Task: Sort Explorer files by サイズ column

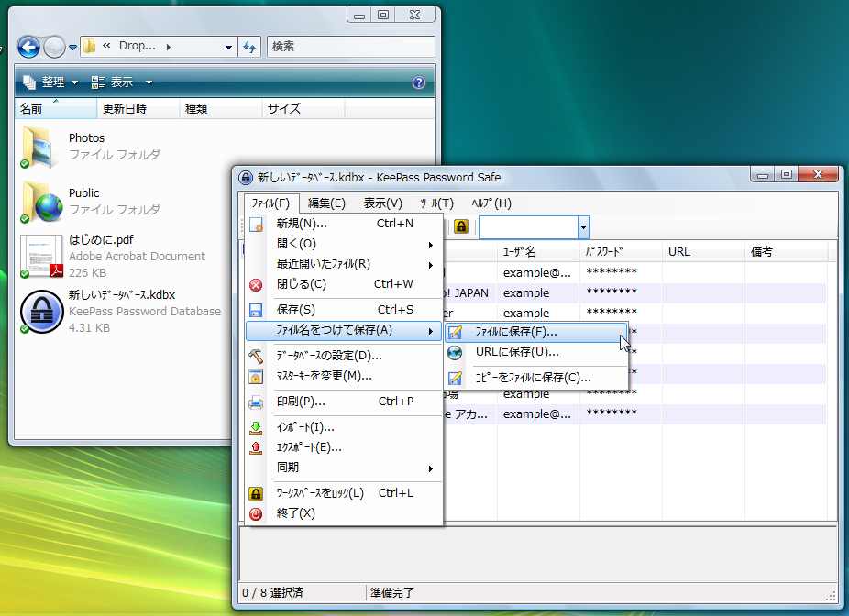Action: [x=303, y=109]
